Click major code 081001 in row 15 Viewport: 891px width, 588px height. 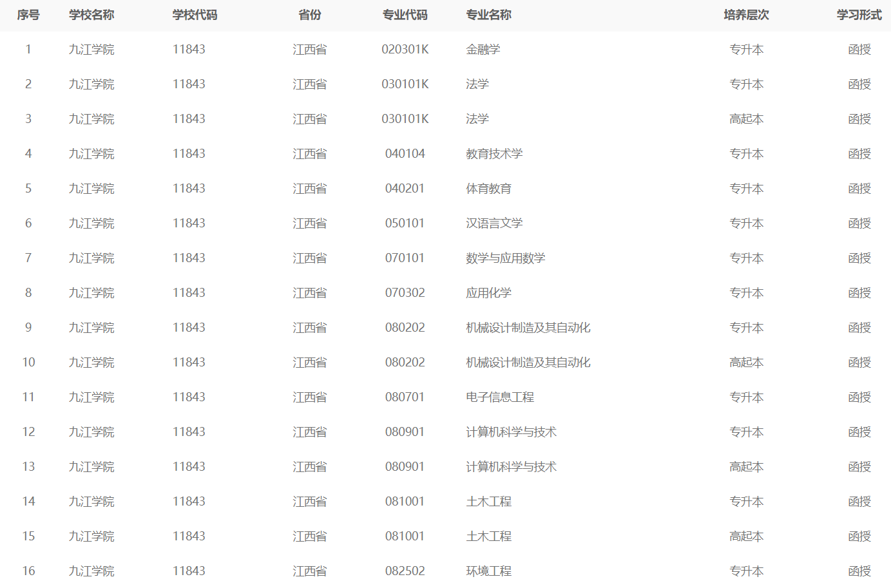pos(405,536)
